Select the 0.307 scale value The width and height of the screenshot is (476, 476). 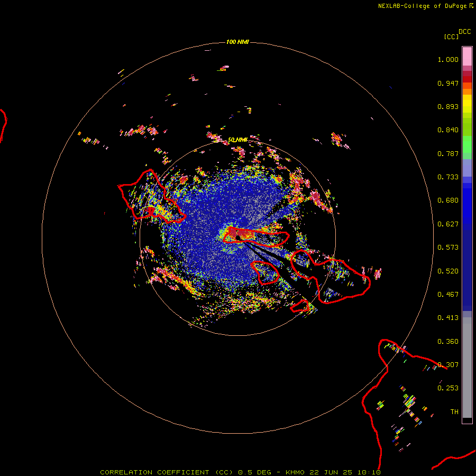tap(448, 365)
